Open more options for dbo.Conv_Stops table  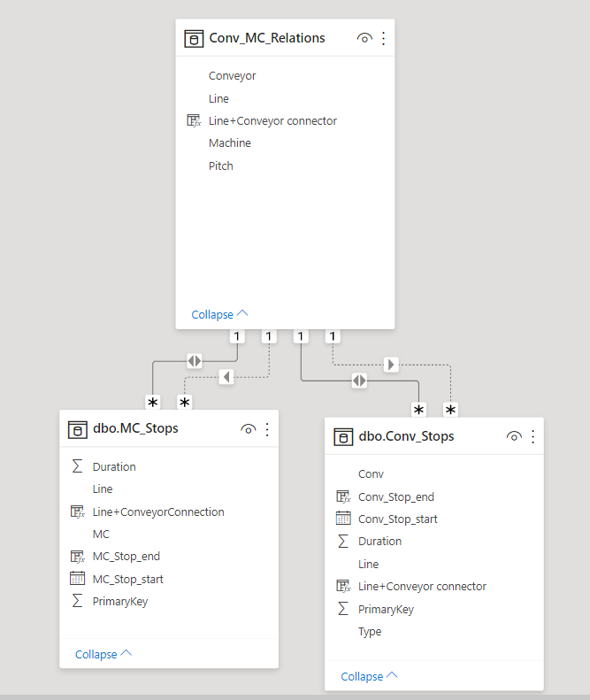(533, 436)
